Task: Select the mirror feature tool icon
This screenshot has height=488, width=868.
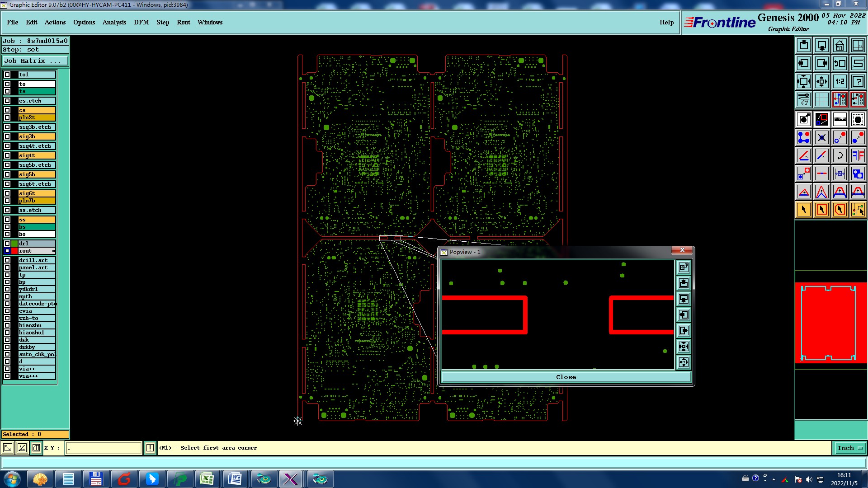Action: coord(858,155)
